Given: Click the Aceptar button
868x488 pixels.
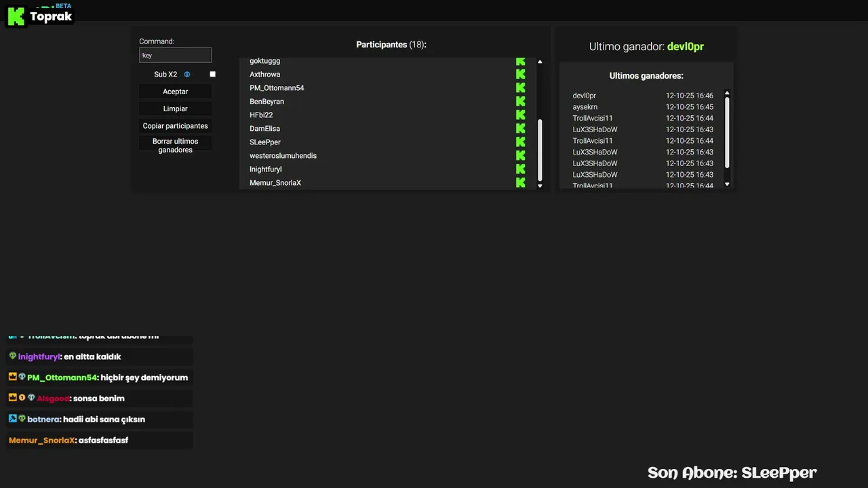Looking at the screenshot, I should (x=176, y=91).
